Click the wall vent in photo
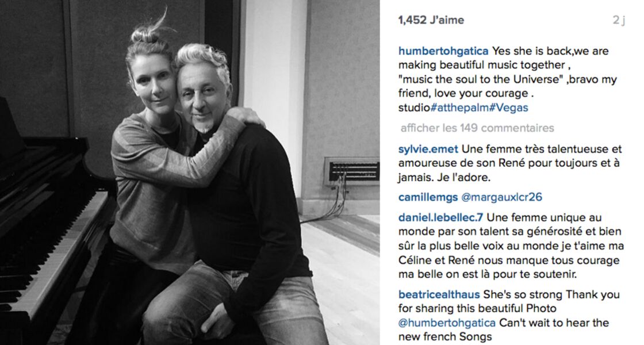The width and height of the screenshot is (644, 345). coord(352,171)
